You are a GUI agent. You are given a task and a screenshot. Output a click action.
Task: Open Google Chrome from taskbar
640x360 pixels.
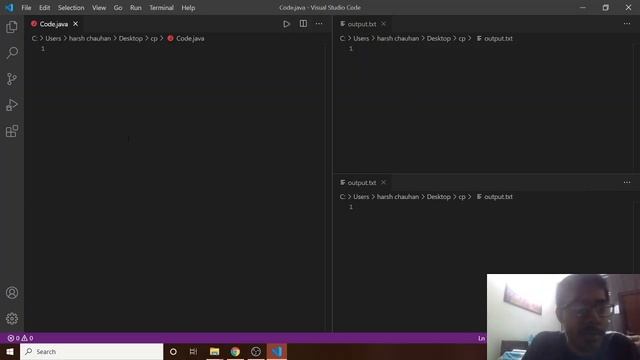point(235,351)
